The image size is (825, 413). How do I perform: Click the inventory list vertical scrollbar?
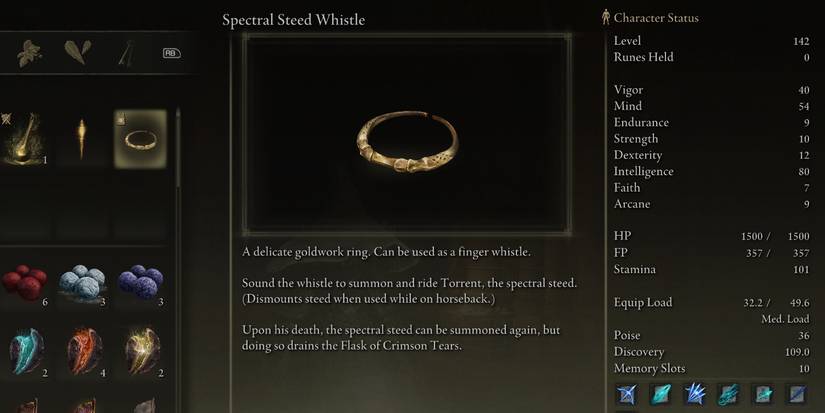tap(178, 147)
